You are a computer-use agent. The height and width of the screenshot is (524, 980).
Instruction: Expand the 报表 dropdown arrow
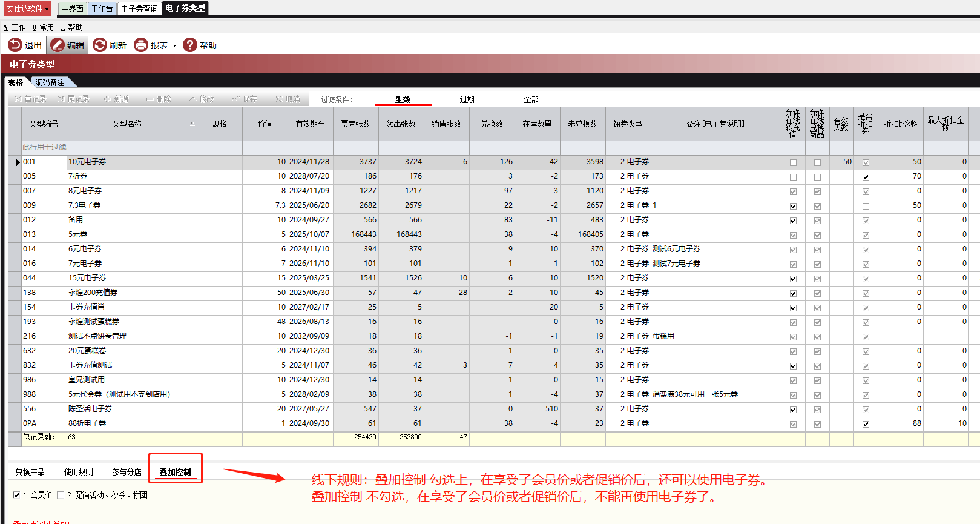tap(174, 46)
